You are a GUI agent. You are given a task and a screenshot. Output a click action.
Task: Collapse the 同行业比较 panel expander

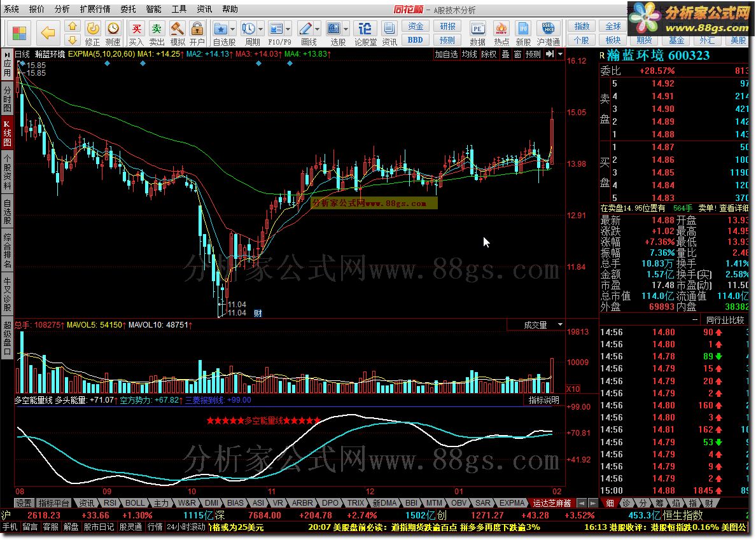click(695, 320)
